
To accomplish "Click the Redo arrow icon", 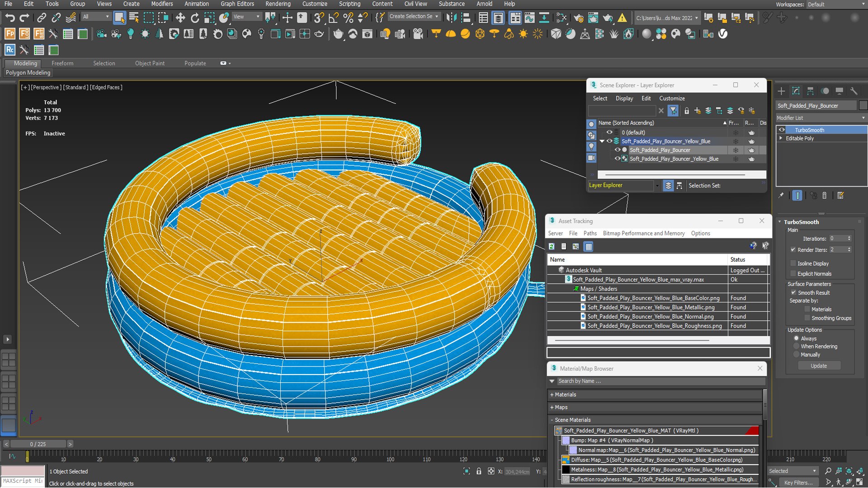I will click(x=24, y=18).
